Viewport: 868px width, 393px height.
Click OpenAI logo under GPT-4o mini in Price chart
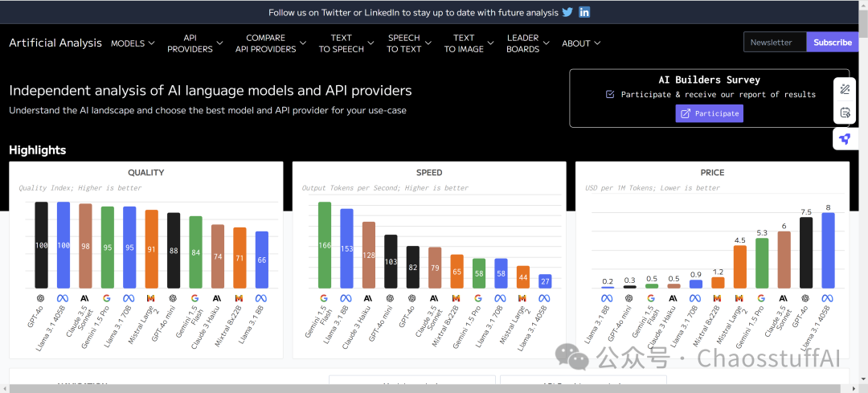630,297
